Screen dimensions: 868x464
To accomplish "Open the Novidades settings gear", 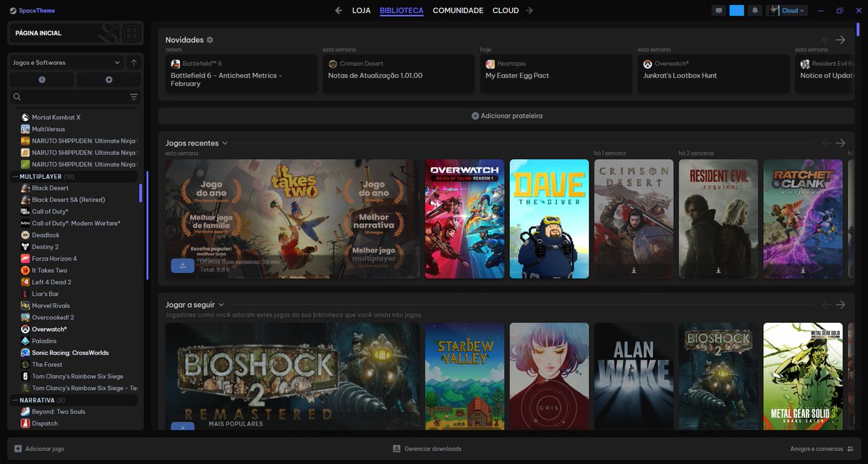I will pos(210,40).
